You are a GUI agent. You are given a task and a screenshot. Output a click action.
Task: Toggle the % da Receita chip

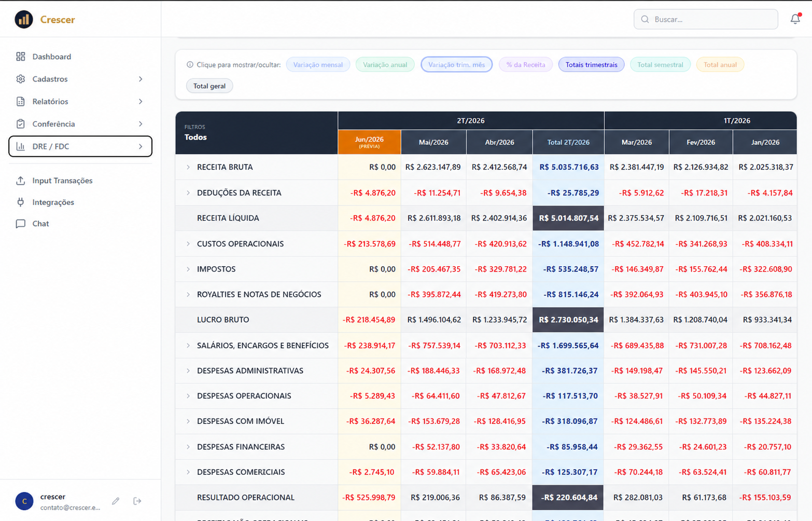pos(526,65)
